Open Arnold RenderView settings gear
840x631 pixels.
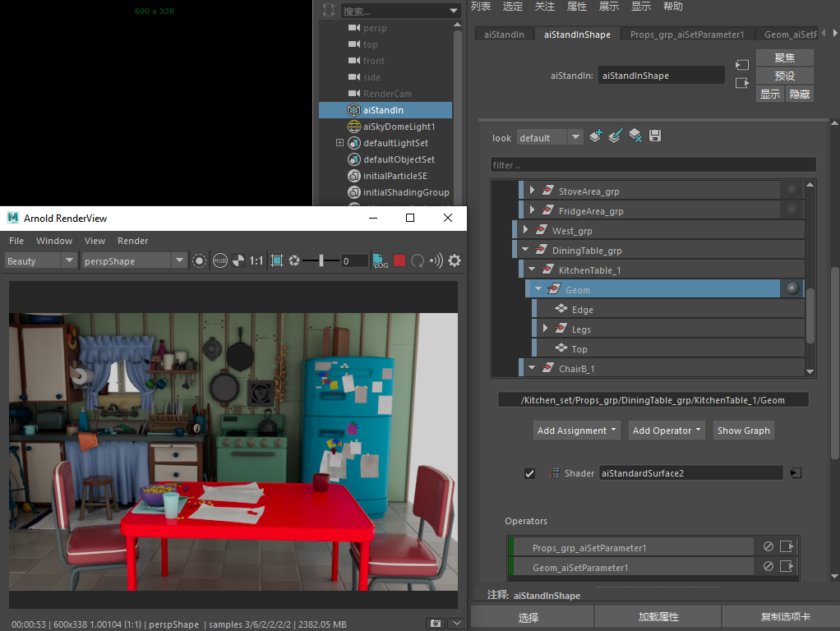(x=455, y=261)
